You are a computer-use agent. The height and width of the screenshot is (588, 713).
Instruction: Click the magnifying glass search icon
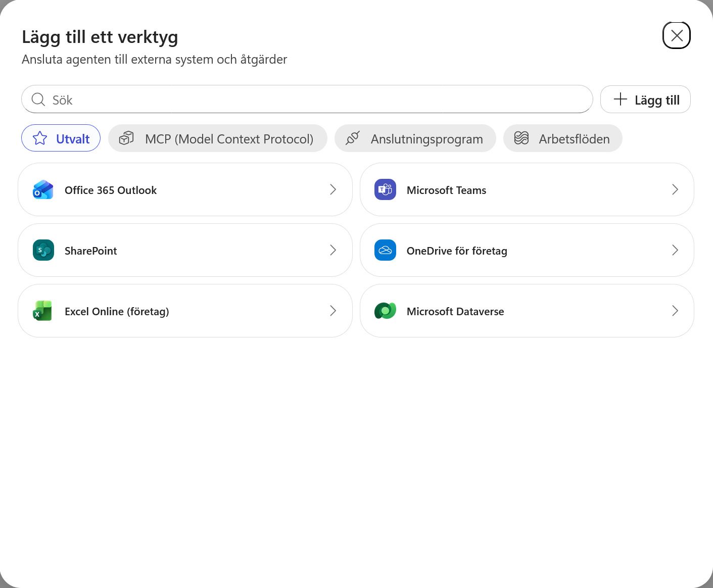click(x=38, y=100)
